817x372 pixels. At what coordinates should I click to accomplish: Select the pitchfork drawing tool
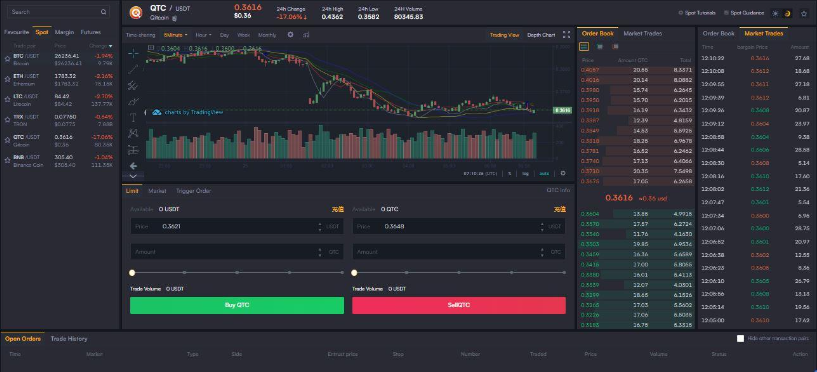[133, 85]
